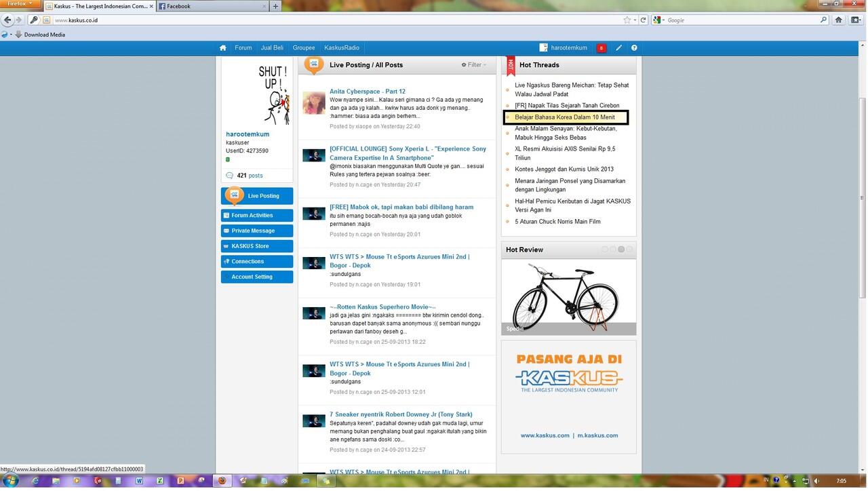Screen dimensions: 868x491
Task: Click the bicycle Hot Review image
Action: (568, 297)
